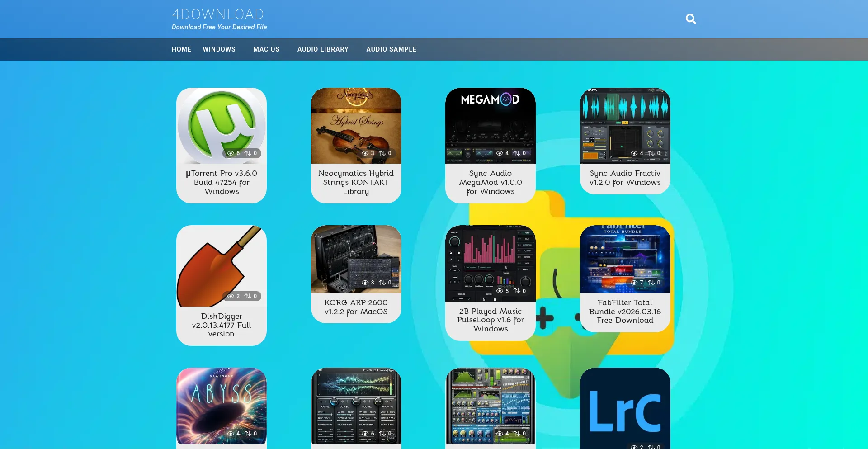Viewport: 868px width, 449px height.
Task: Click download arrows icon on FabFilter card
Action: pyautogui.click(x=651, y=283)
